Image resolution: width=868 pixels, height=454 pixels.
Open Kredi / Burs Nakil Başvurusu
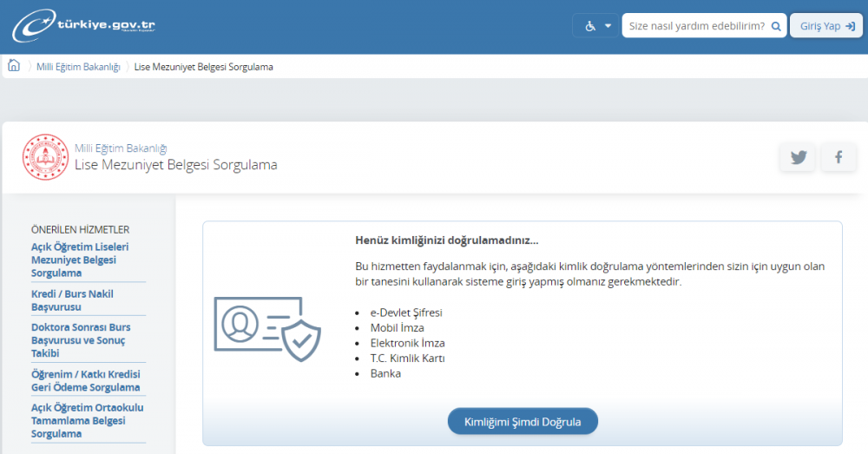point(72,300)
